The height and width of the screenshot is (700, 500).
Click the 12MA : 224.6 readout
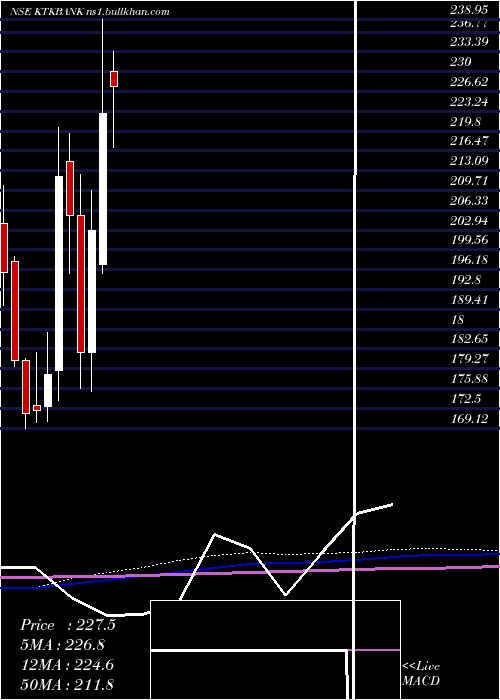point(68,665)
